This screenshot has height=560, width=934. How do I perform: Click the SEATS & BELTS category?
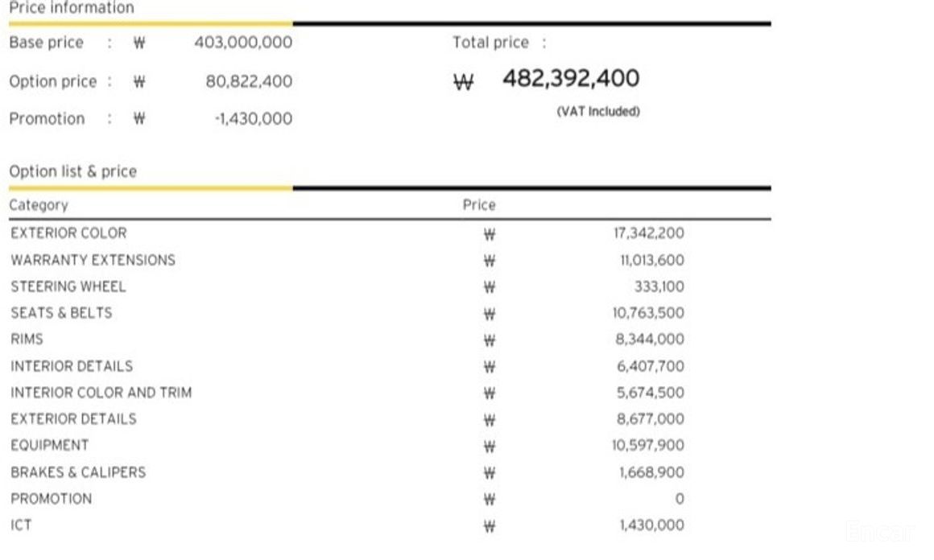pyautogui.click(x=61, y=313)
